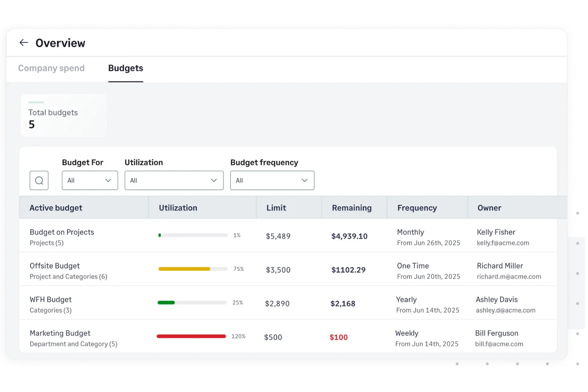Click the Owner column header
Screen dimensions: 588x392
(489, 207)
